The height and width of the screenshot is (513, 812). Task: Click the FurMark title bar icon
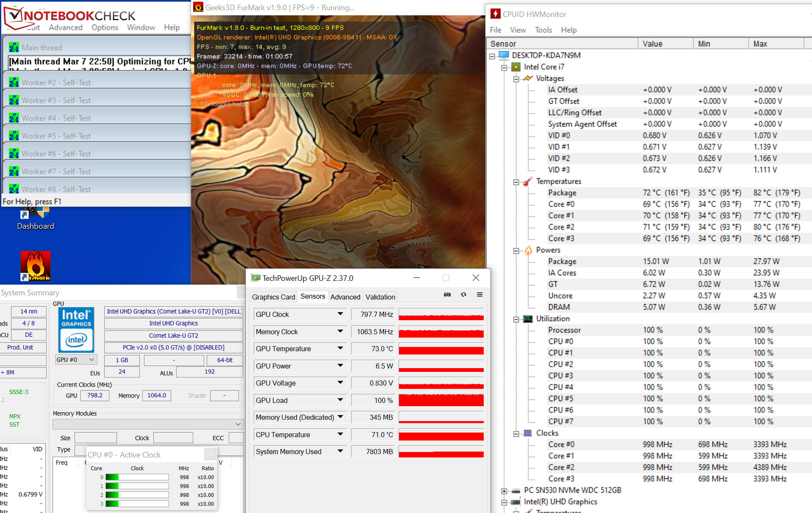tap(198, 7)
